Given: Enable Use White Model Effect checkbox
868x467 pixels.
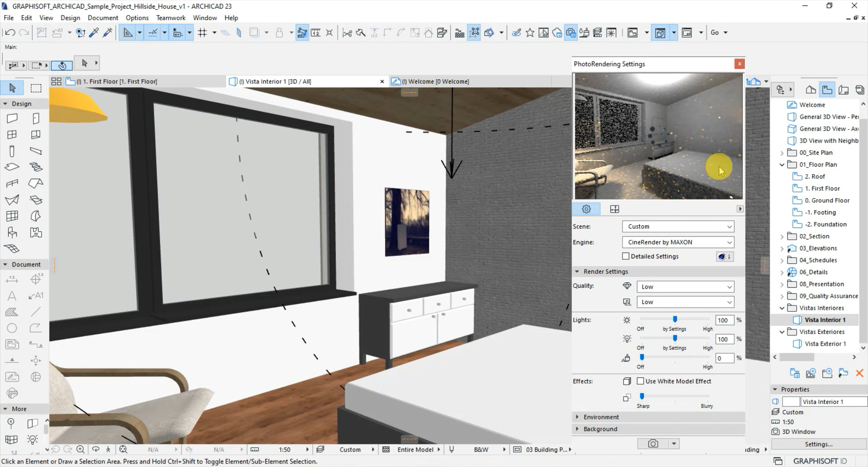Looking at the screenshot, I should click(x=640, y=381).
